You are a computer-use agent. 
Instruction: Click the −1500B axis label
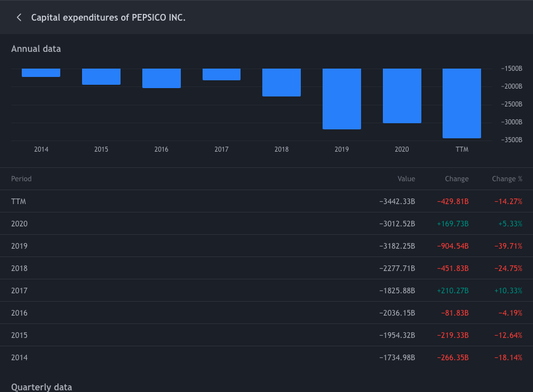click(x=512, y=69)
